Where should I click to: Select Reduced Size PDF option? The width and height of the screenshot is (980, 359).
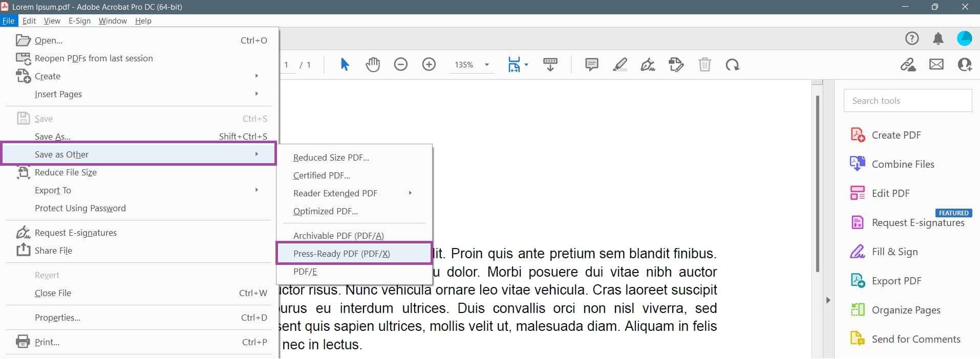331,158
